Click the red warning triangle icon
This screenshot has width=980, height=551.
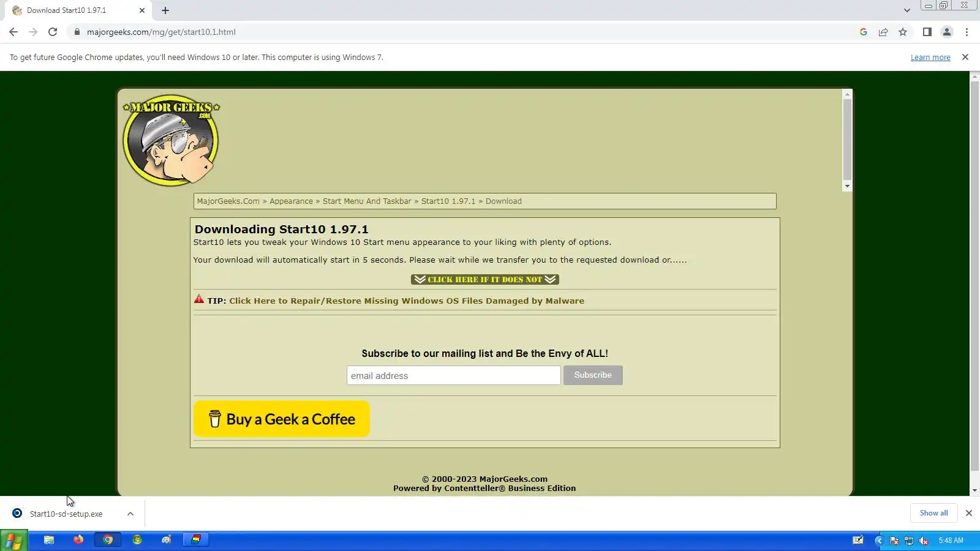point(199,299)
